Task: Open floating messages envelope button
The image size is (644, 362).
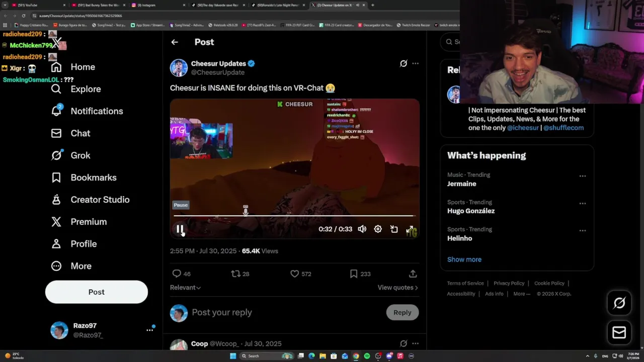Action: pos(619,332)
